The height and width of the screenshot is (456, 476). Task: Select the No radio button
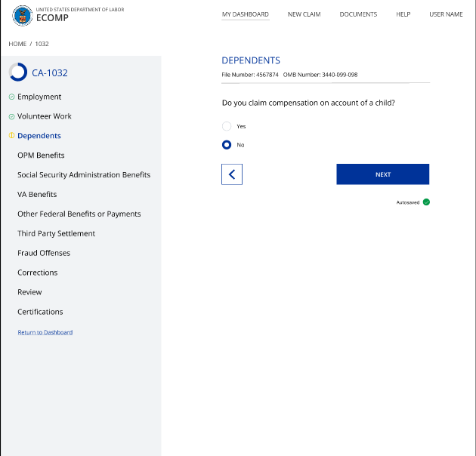click(x=227, y=145)
